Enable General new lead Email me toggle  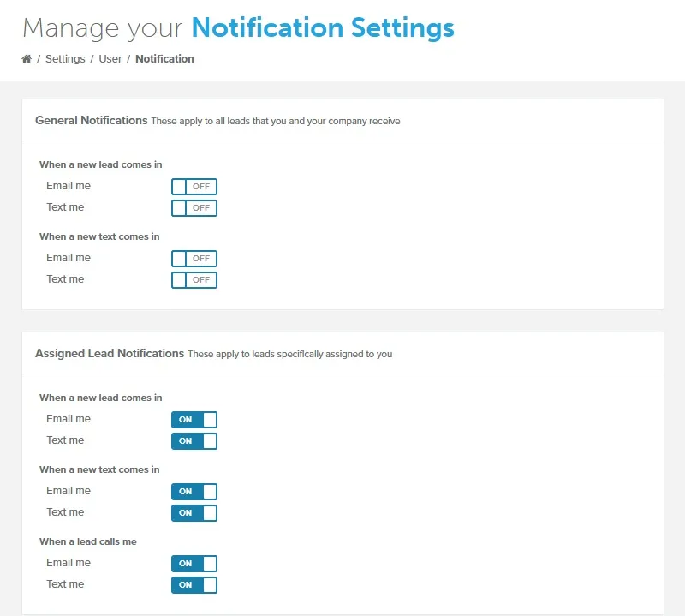coord(194,187)
